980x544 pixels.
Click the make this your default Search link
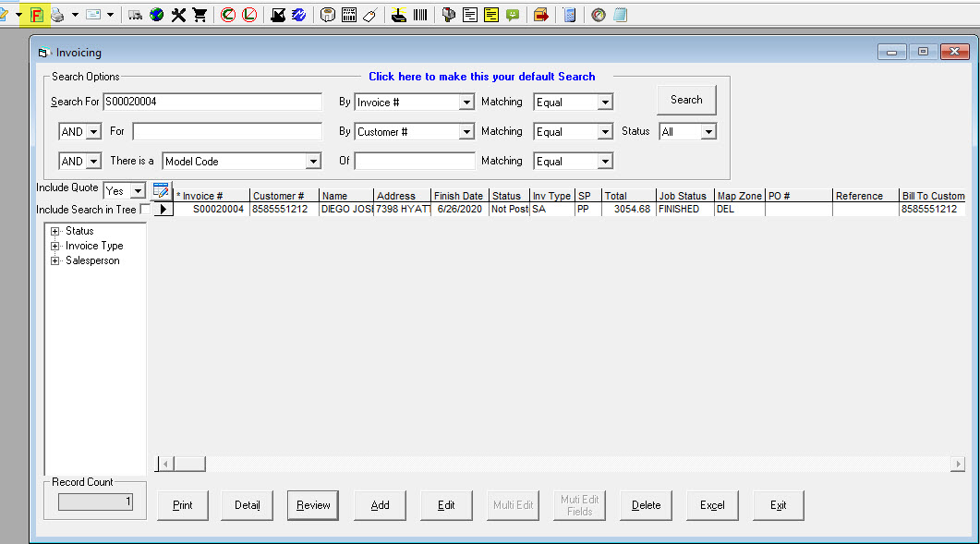point(481,77)
